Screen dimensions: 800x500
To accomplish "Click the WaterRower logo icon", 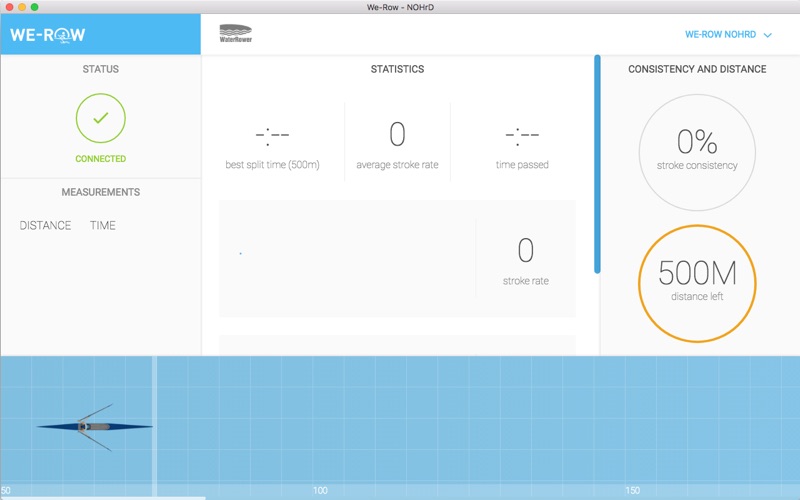I will (x=236, y=33).
